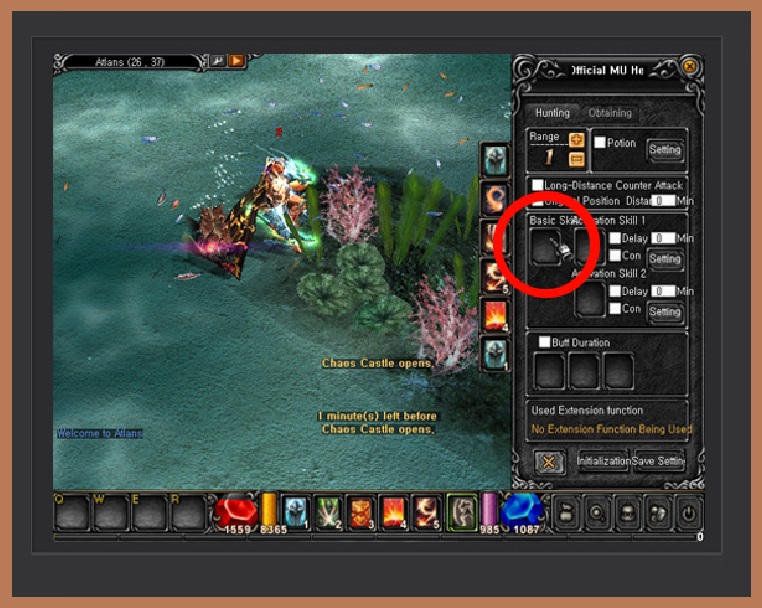Viewport: 762px width, 608px height.
Task: Activate hotbar skill slot 4 fire skill
Action: 393,513
